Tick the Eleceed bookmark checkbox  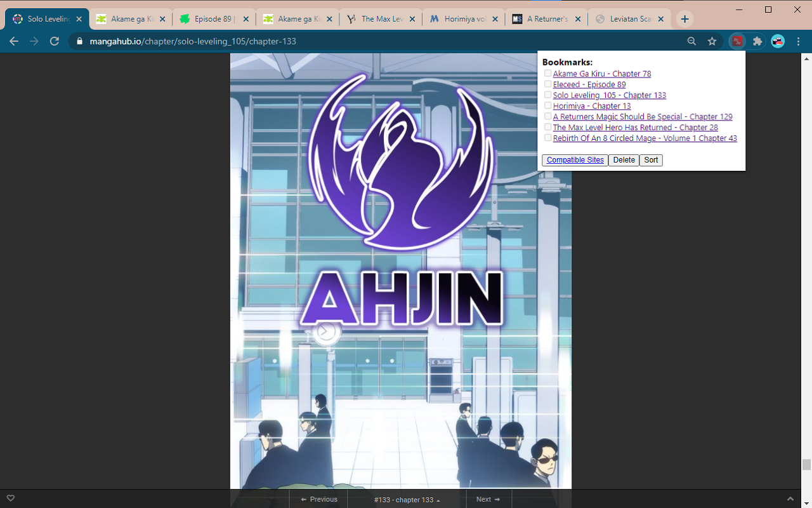click(x=548, y=84)
